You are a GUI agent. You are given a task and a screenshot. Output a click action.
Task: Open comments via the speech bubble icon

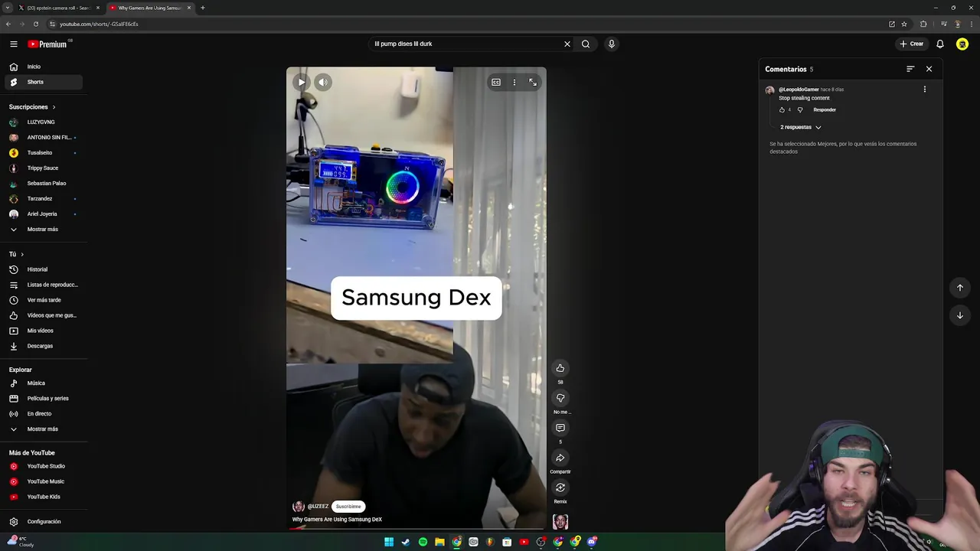[560, 428]
